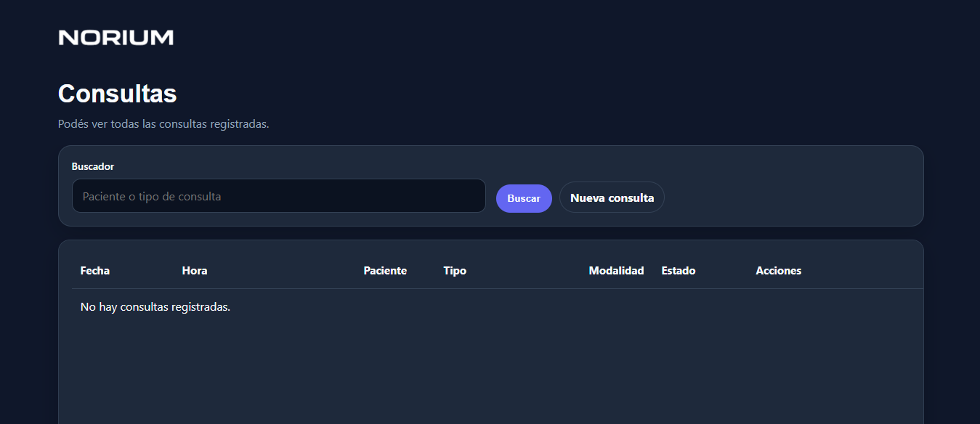Open the Nueva consulta form

(612, 197)
